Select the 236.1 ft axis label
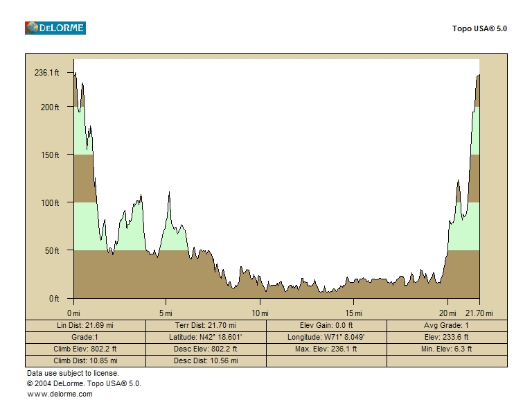This screenshot has width=532, height=400. click(x=47, y=73)
